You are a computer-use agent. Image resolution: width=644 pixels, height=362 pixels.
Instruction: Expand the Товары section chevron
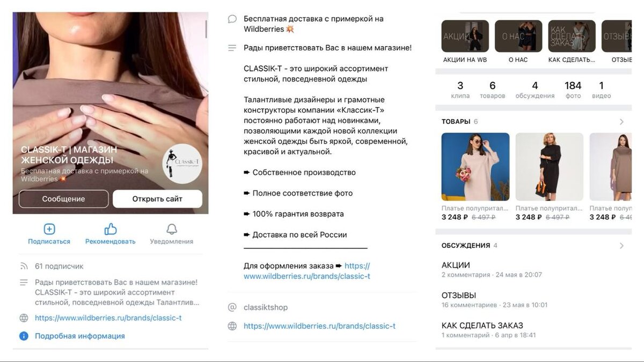(621, 122)
